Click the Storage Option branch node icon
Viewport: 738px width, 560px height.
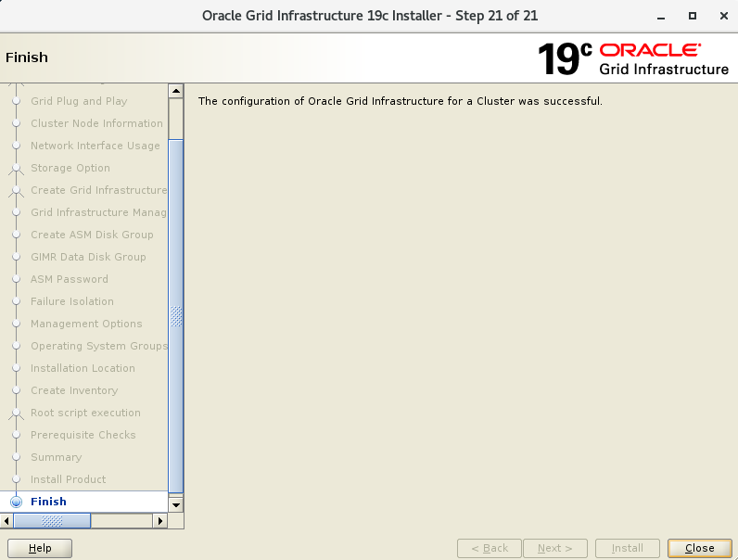(x=16, y=169)
